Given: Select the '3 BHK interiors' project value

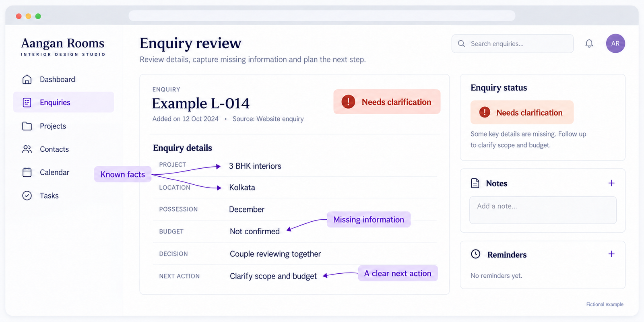Looking at the screenshot, I should point(255,166).
